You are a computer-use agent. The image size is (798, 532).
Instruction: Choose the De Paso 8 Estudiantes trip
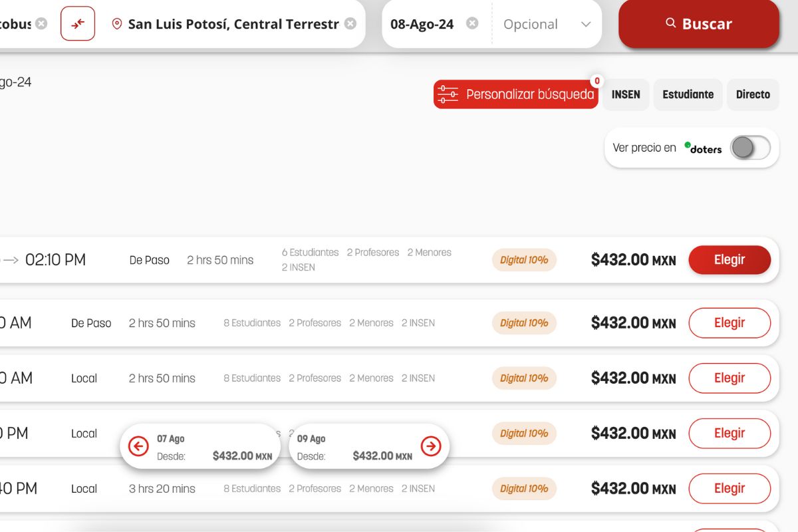(730, 323)
